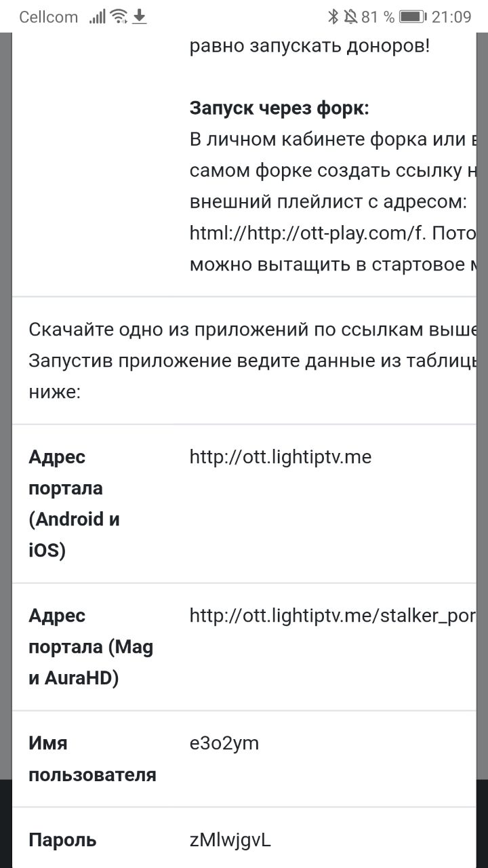This screenshot has width=488, height=868.
Task: Tap the stalker_portal address for Mag
Action: [332, 616]
